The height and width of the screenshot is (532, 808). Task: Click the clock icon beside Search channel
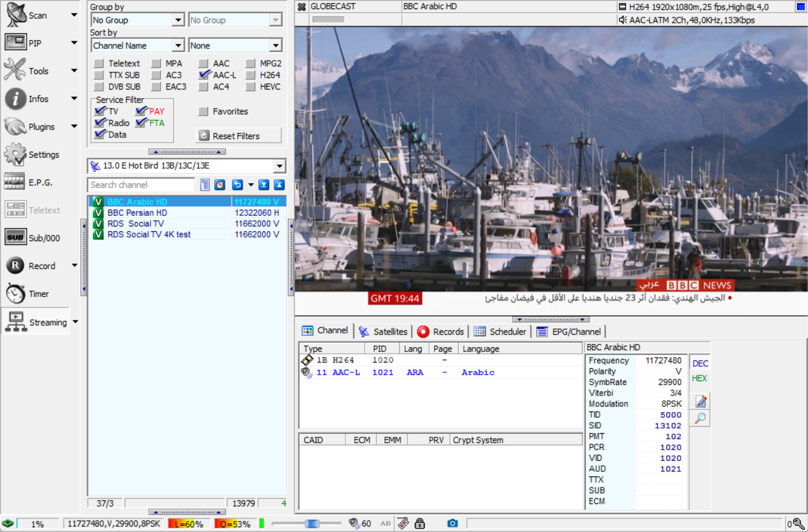point(220,185)
